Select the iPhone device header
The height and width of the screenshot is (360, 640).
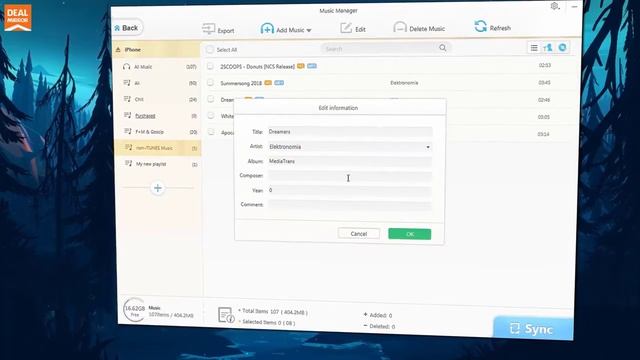pyautogui.click(x=157, y=49)
